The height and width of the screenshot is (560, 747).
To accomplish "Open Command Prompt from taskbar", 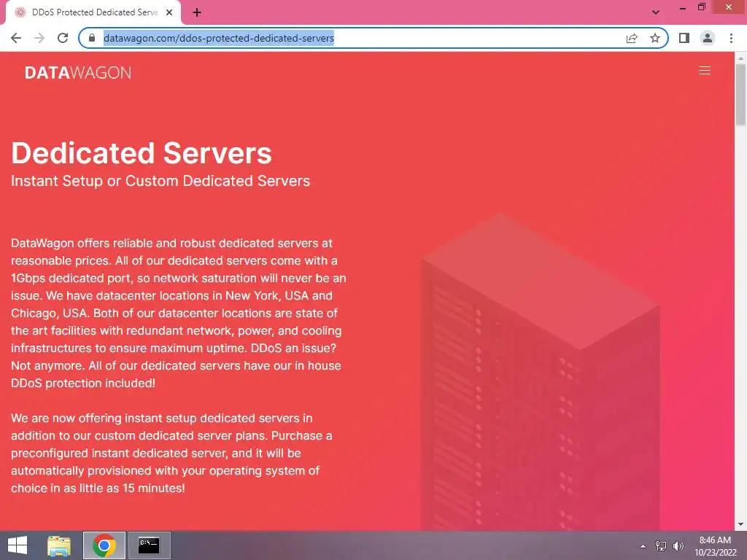I will tap(149, 545).
